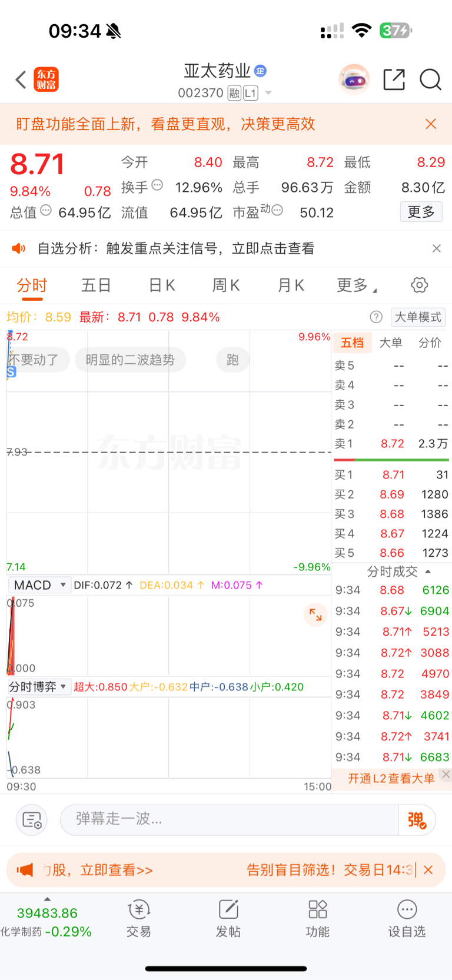Tap the buy/sell ratio red-green bar

(x=391, y=460)
